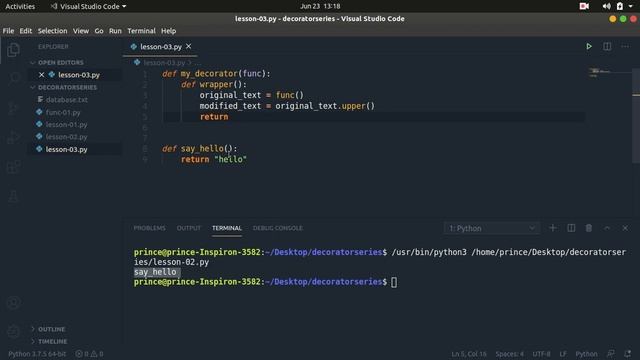
Task: Close the lesson-03.py editor tab
Action: pos(189,47)
